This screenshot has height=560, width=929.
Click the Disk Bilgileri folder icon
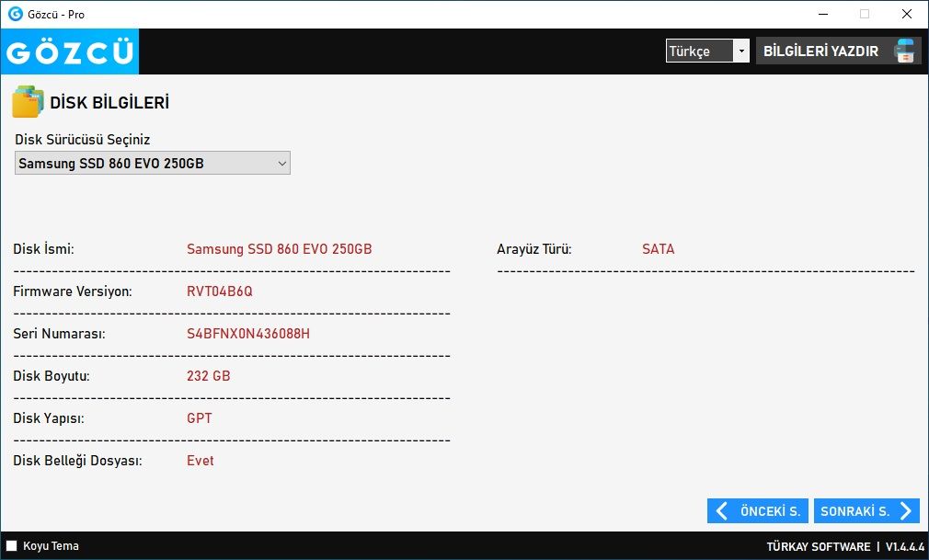click(x=28, y=102)
